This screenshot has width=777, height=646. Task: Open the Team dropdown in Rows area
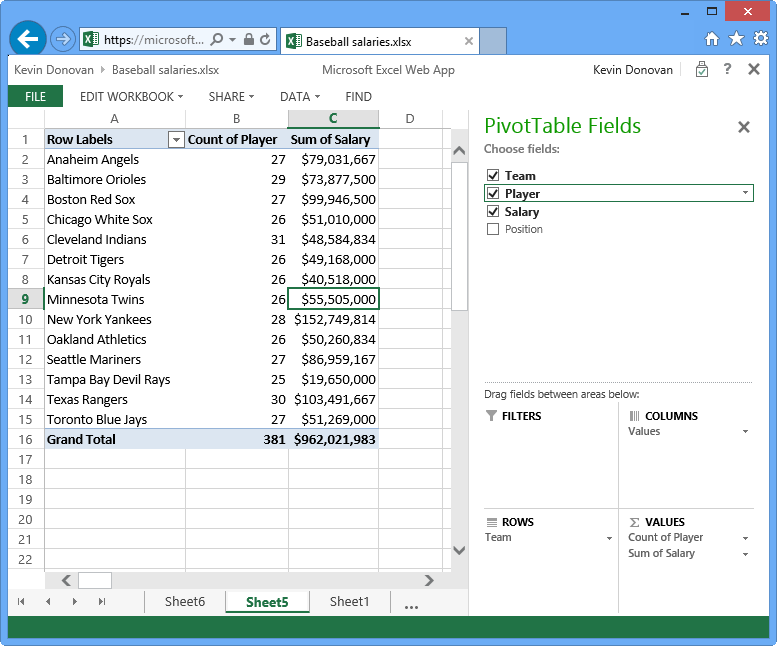(609, 538)
